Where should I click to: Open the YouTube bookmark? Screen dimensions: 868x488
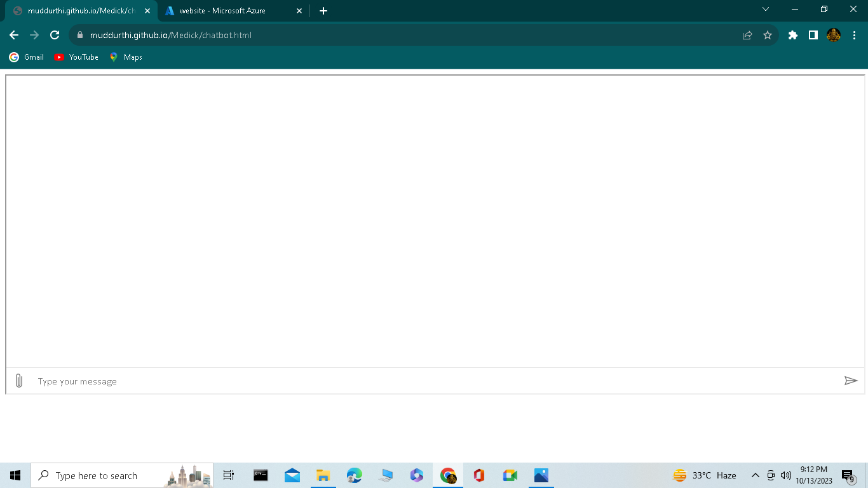pyautogui.click(x=76, y=57)
